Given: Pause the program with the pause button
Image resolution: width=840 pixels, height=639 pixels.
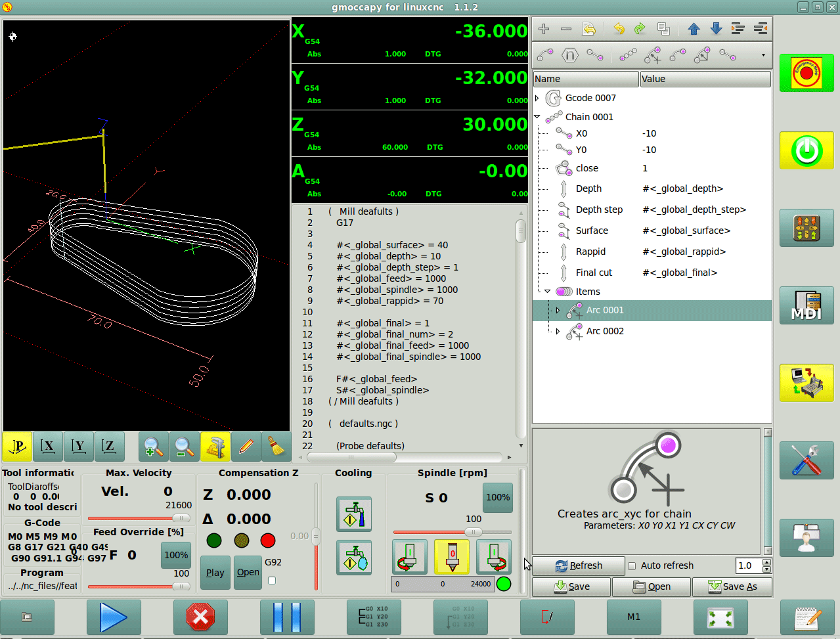Looking at the screenshot, I should (x=287, y=617).
